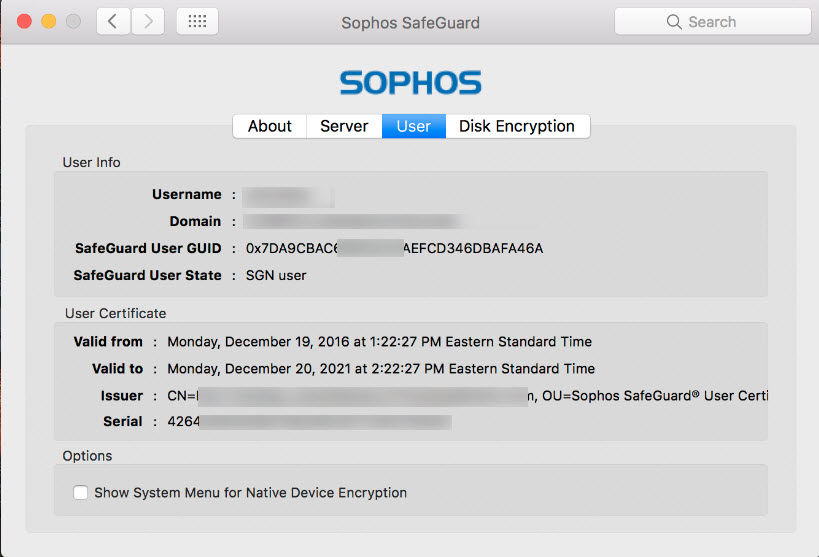Viewport: 819px width, 557px height.
Task: Click the magnifying glass search icon
Action: coord(674,22)
